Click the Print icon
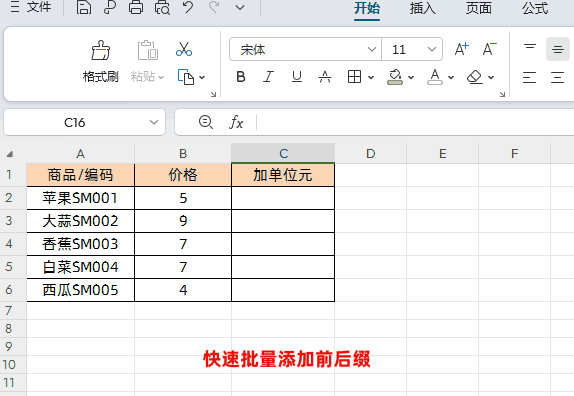 pos(136,7)
